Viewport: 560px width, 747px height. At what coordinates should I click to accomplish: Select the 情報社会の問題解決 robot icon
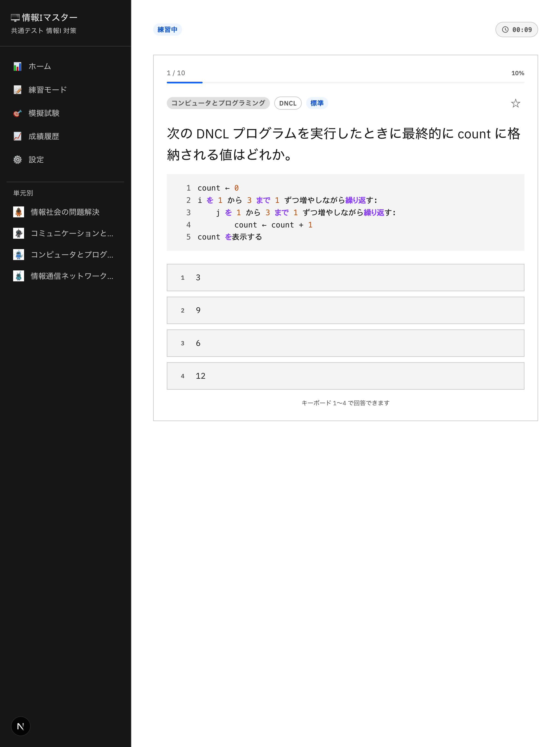[x=19, y=212]
